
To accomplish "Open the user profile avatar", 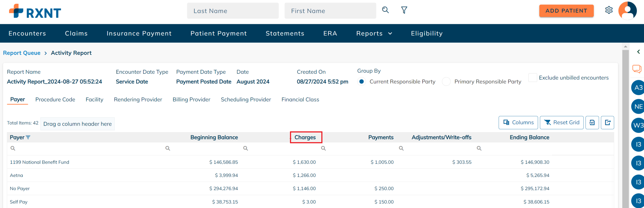I will coord(627,11).
